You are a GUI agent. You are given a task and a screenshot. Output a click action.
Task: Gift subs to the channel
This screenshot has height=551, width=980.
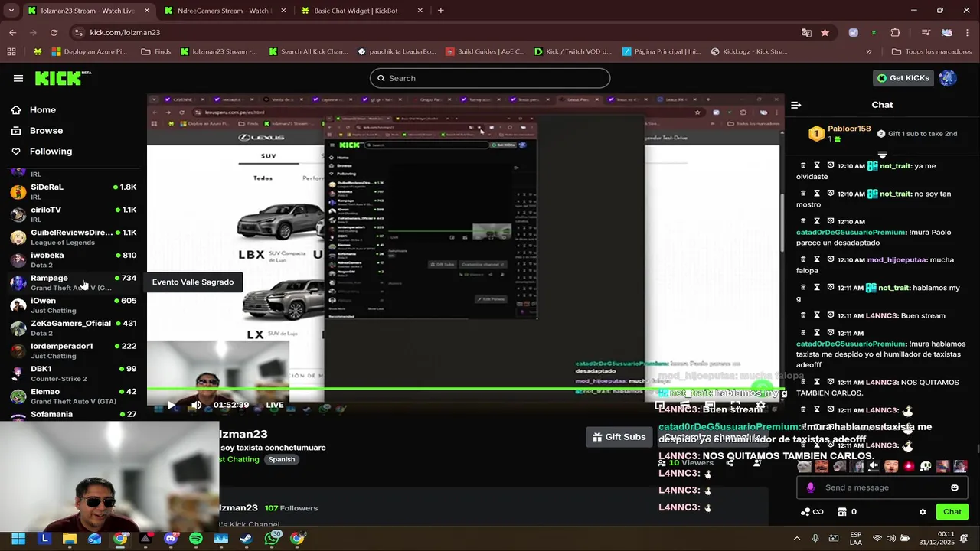619,437
